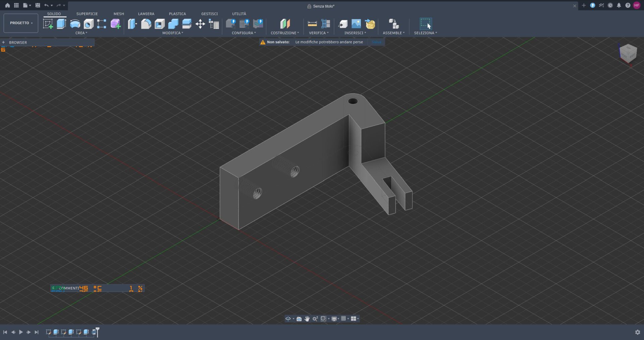Viewport: 644px width, 340px height.
Task: Select the Measure ruler tool
Action: pos(312,24)
